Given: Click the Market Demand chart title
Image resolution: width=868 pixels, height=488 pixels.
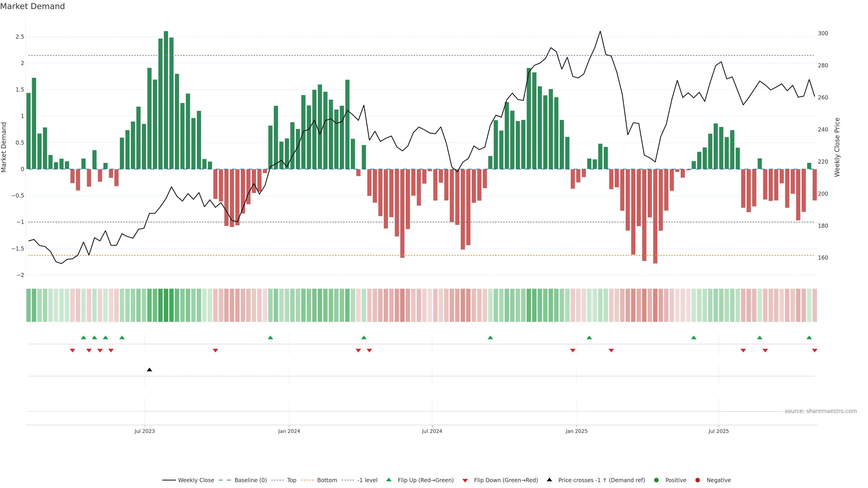Looking at the screenshot, I should (x=32, y=6).
